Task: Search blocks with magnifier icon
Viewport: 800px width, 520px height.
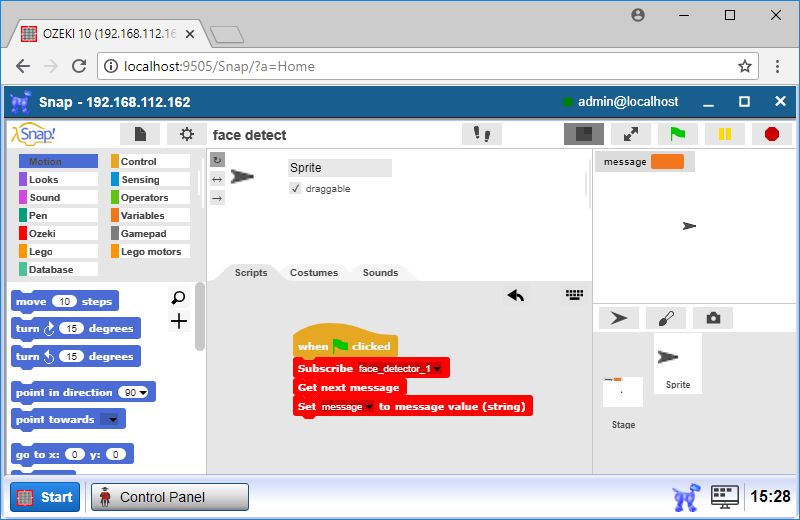Action: [x=179, y=298]
